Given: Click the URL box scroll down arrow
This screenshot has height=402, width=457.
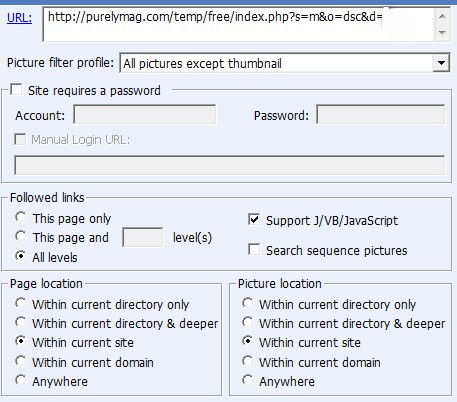Looking at the screenshot, I should point(442,33).
